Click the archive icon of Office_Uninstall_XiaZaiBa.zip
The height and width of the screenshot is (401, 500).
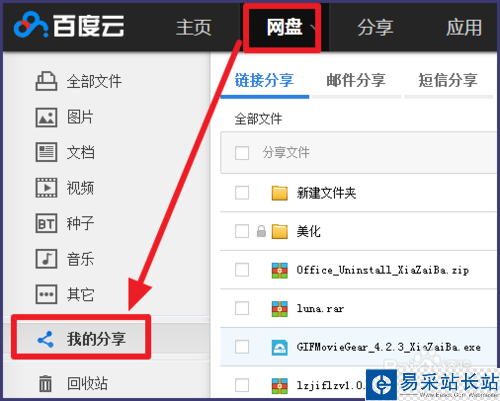coord(280,270)
